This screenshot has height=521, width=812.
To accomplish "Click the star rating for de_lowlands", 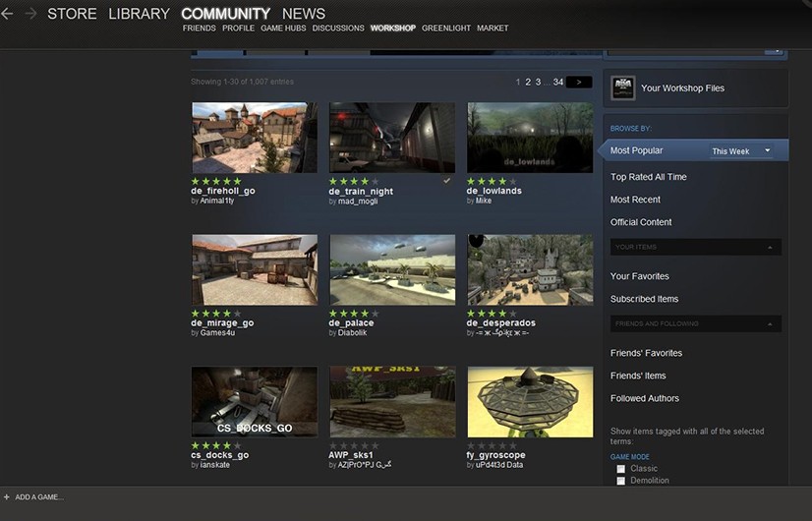I will pyautogui.click(x=492, y=181).
